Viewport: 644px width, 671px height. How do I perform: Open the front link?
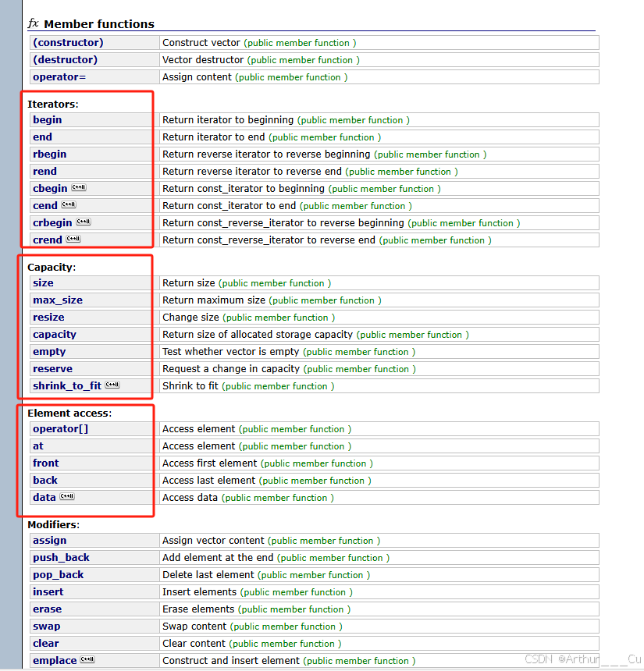click(x=46, y=463)
